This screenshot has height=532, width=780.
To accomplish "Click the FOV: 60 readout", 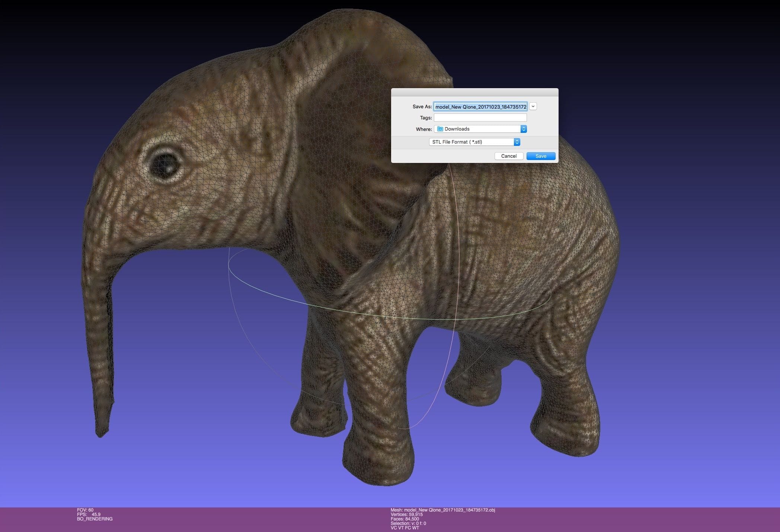I will coord(85,510).
